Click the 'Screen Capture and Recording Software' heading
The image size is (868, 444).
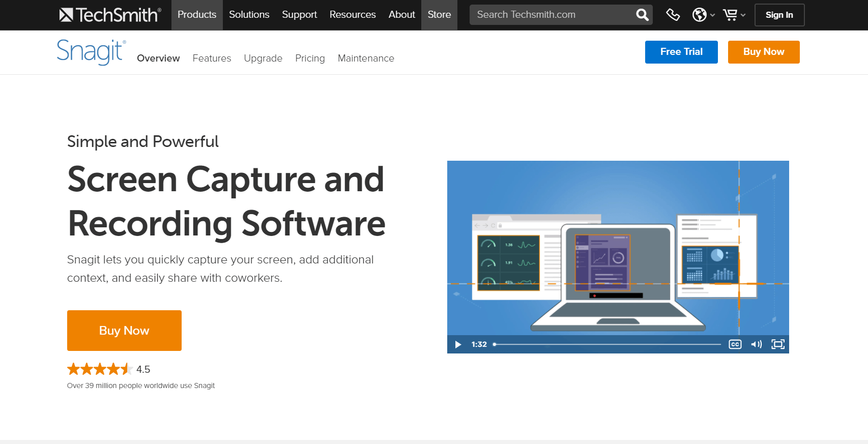[226, 201]
